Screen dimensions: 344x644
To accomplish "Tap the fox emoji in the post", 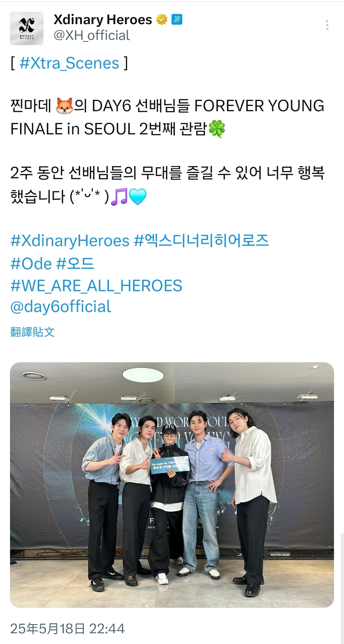I will [x=64, y=106].
